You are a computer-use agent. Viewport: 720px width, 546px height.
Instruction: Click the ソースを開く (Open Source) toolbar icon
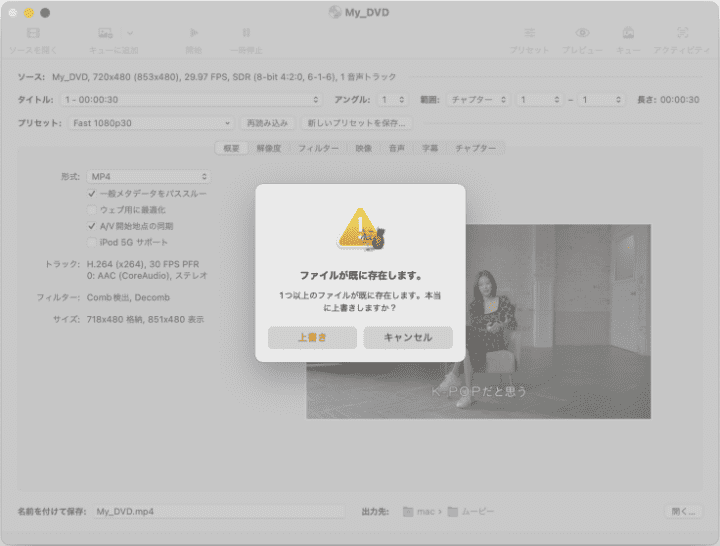(x=33, y=34)
